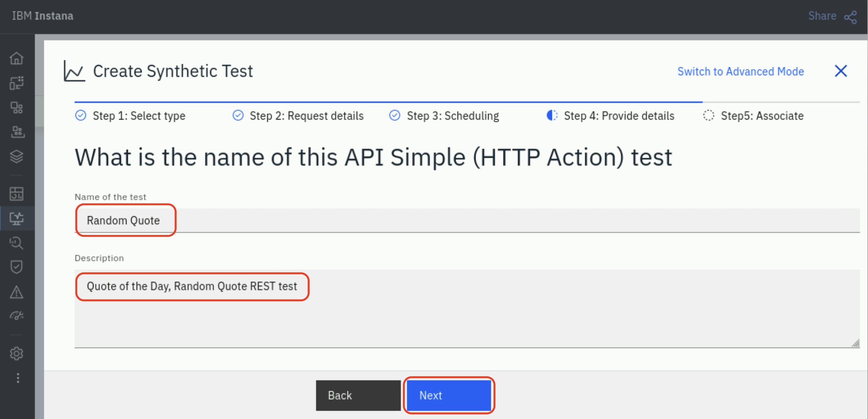The height and width of the screenshot is (419, 868).
Task: Select Step5: Associate
Action: point(762,116)
